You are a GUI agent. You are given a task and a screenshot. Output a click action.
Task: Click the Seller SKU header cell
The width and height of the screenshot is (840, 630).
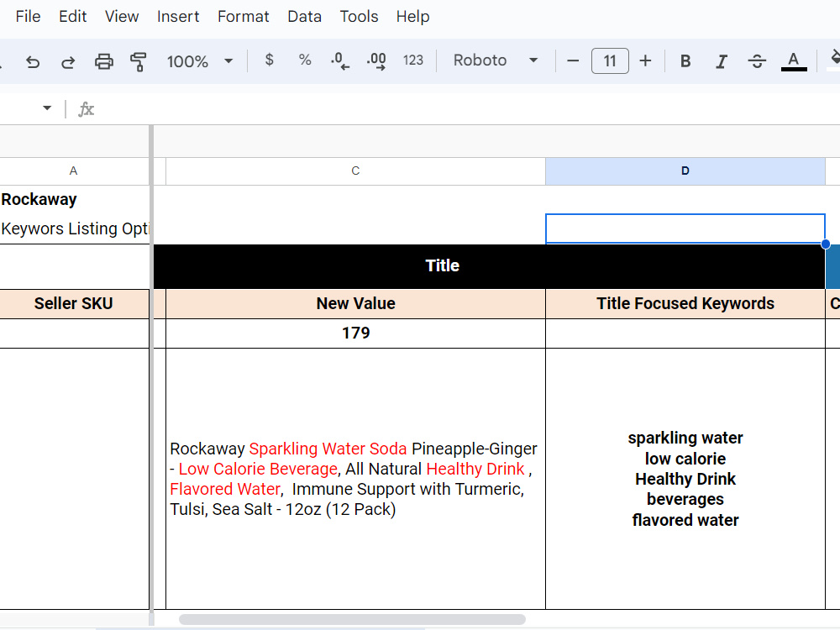pos(74,304)
